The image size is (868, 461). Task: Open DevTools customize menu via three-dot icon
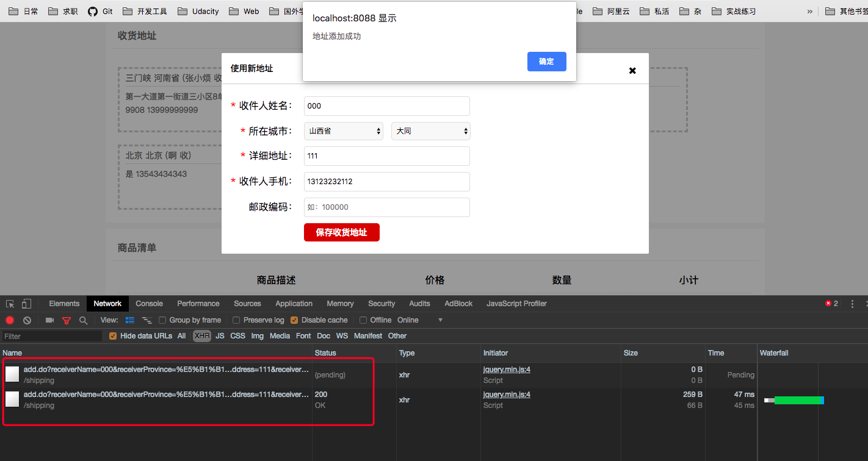852,303
